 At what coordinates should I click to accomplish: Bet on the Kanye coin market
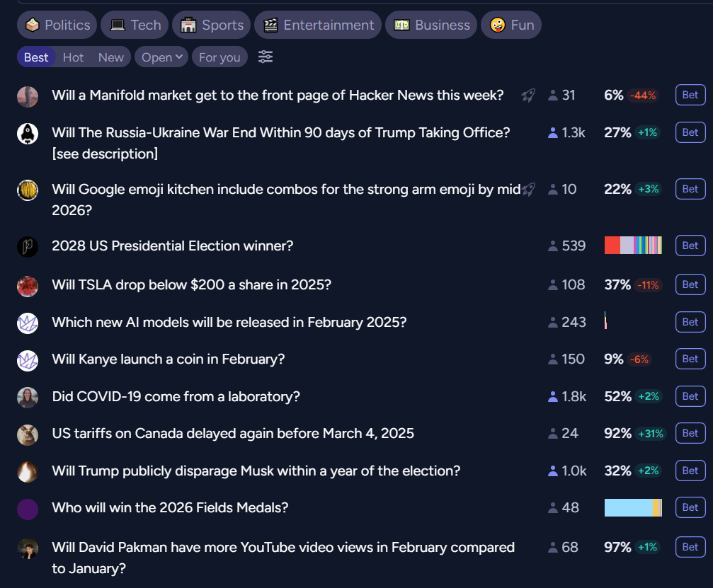690,359
